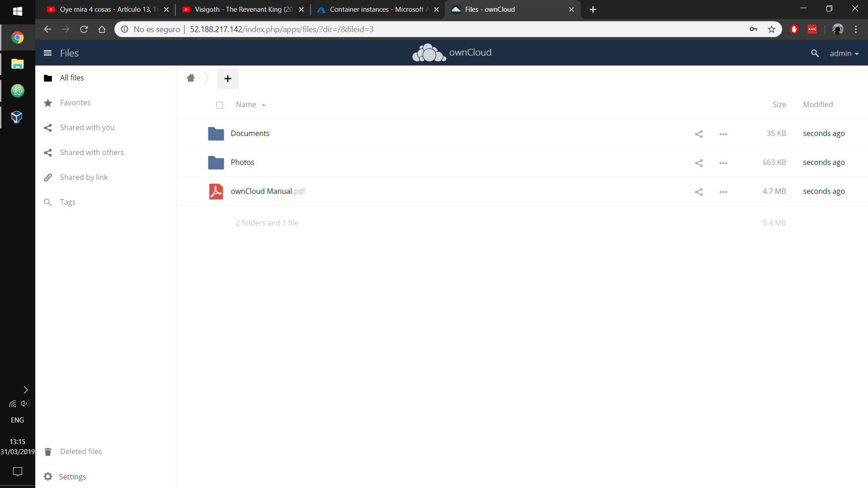This screenshot has width=868, height=488.
Task: Switch to Container instances browser tab
Action: click(x=376, y=9)
